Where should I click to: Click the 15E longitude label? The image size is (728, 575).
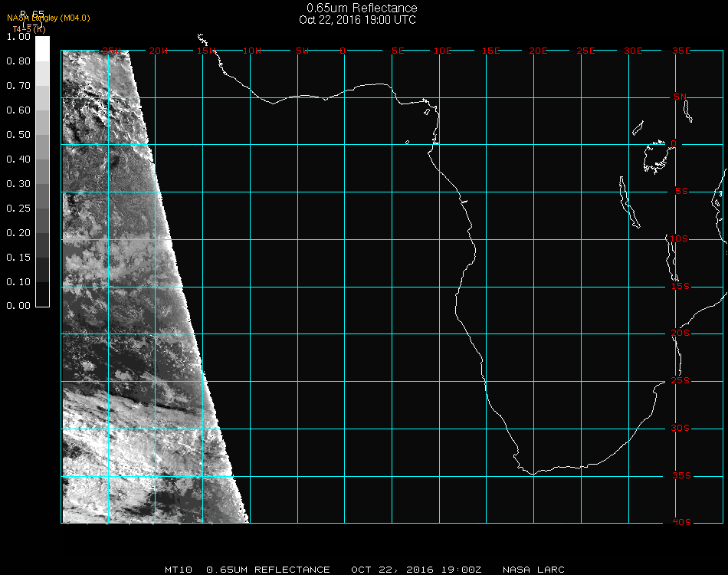click(x=490, y=51)
